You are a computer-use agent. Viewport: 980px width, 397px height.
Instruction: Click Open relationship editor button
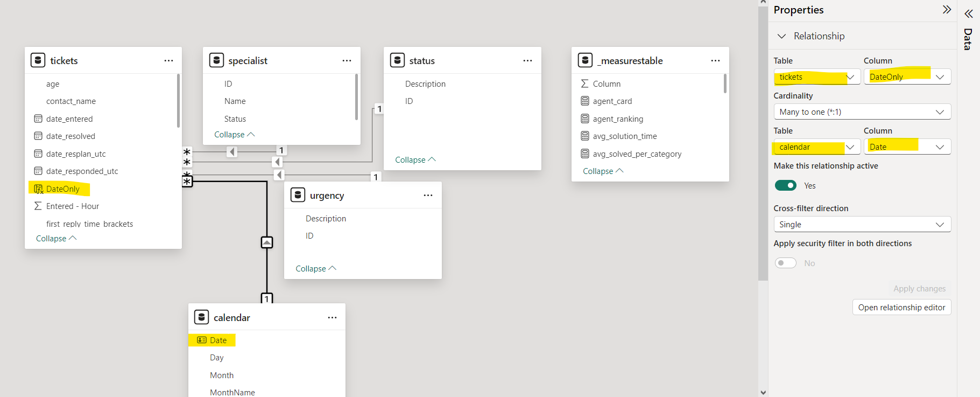902,308
